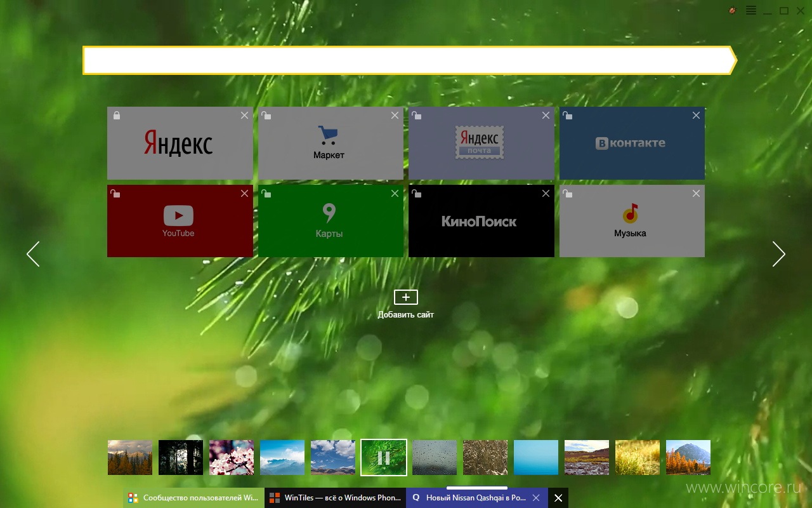The height and width of the screenshot is (508, 812).
Task: Select the blue sky mountain peaks background
Action: click(282, 457)
